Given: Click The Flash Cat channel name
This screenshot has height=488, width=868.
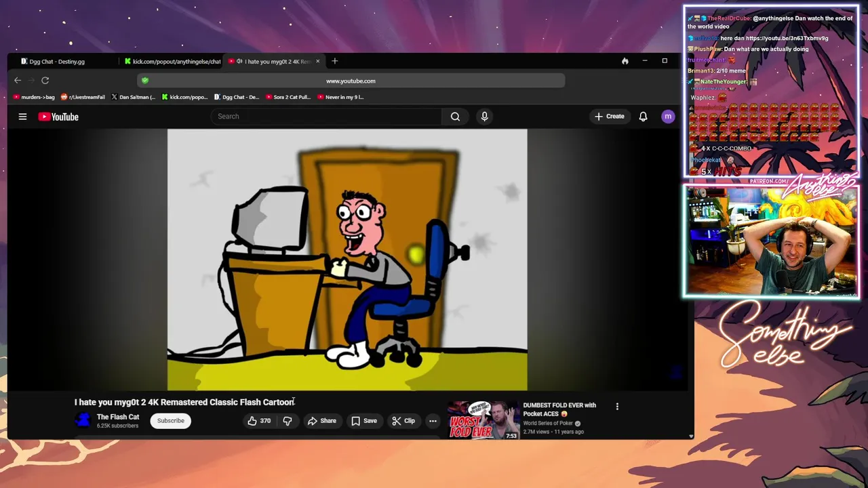Looking at the screenshot, I should click(x=118, y=417).
